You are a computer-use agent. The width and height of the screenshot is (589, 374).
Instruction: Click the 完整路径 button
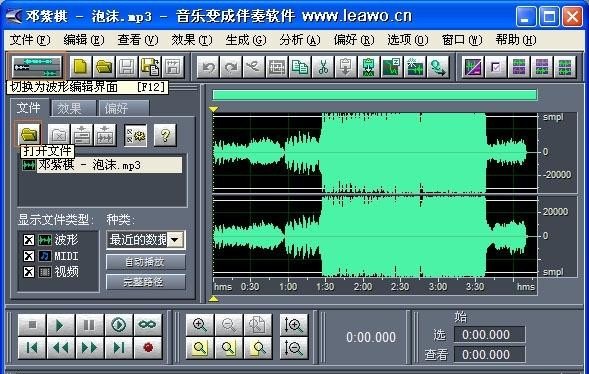pyautogui.click(x=146, y=282)
